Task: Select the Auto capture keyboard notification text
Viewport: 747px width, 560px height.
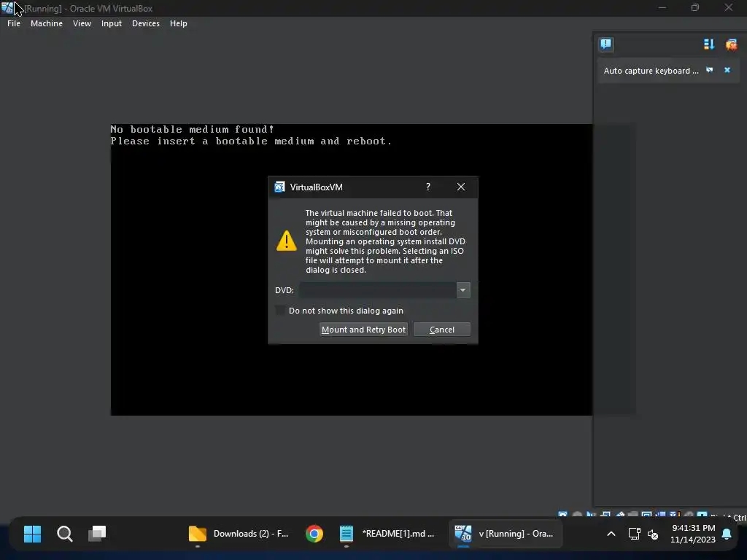Action: coord(651,71)
